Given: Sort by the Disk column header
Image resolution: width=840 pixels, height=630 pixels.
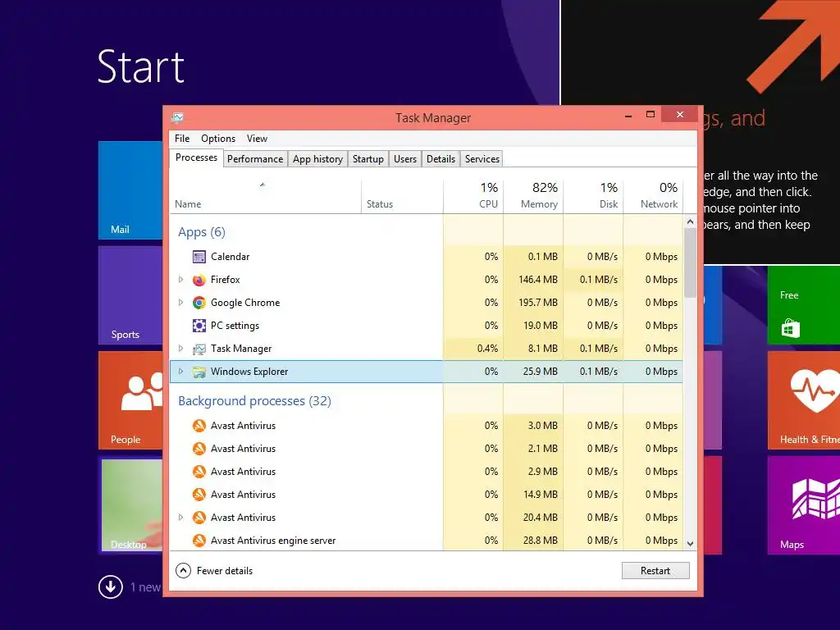Looking at the screenshot, I should click(x=593, y=195).
